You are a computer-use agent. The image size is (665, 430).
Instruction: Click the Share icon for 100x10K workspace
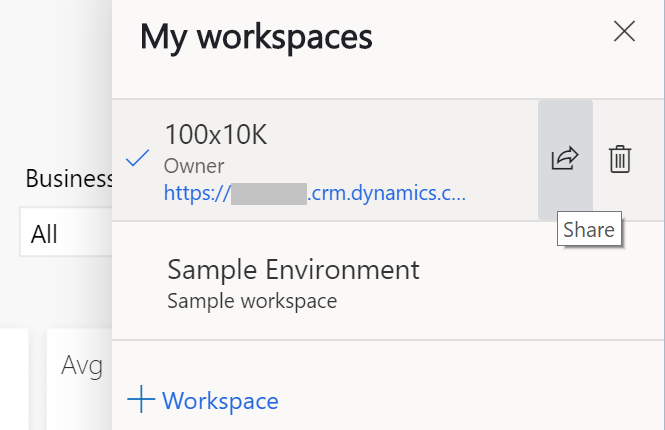(565, 159)
